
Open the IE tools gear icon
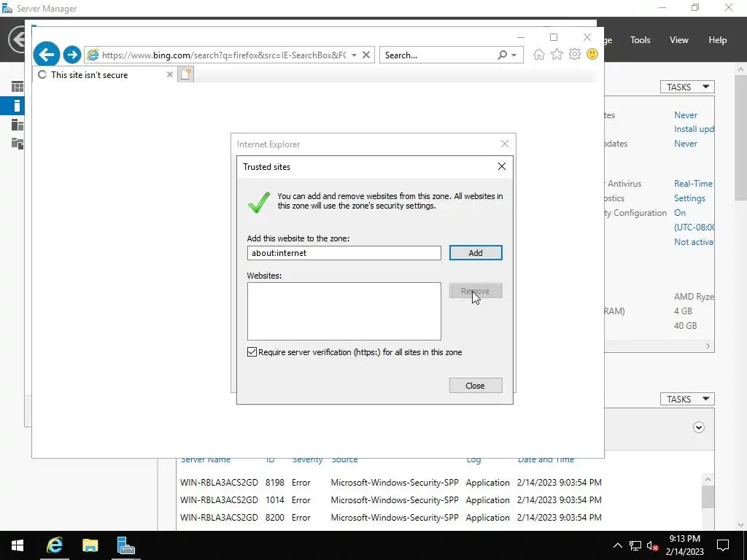[575, 54]
